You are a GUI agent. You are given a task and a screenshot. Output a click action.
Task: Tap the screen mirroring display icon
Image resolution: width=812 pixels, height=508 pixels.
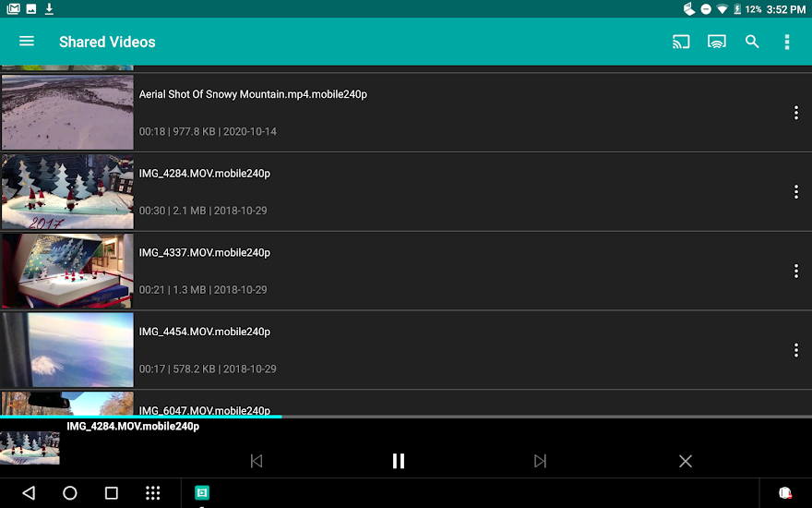click(717, 42)
